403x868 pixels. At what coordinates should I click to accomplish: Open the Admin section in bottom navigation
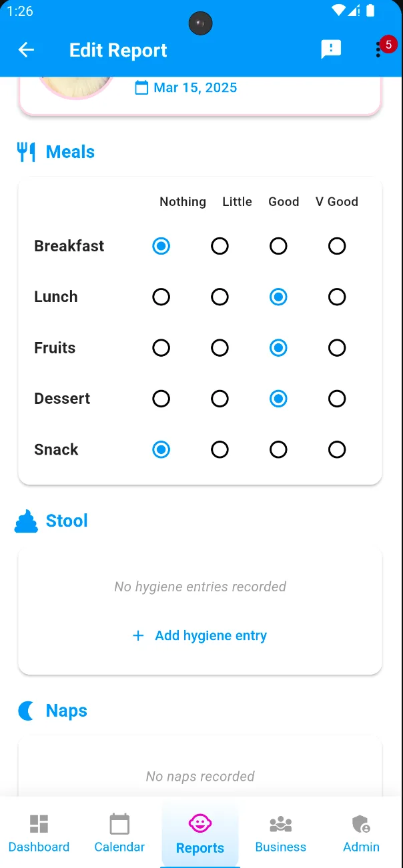tap(361, 833)
